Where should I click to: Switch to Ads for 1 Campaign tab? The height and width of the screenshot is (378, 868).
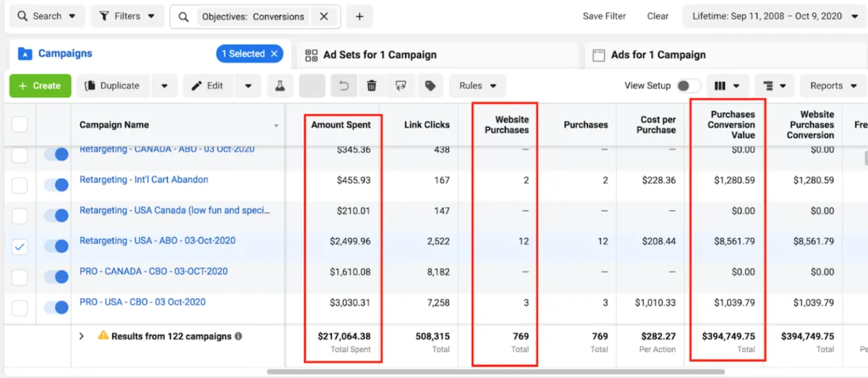[658, 55]
